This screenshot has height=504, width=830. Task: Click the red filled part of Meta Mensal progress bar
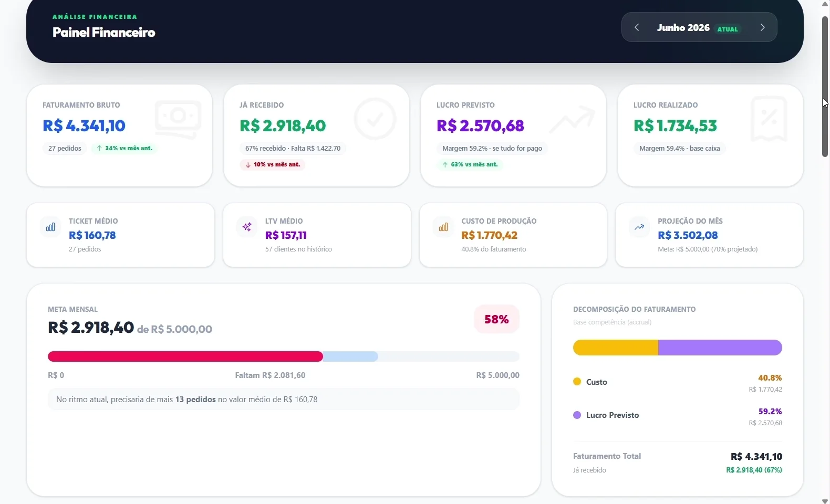tap(185, 356)
